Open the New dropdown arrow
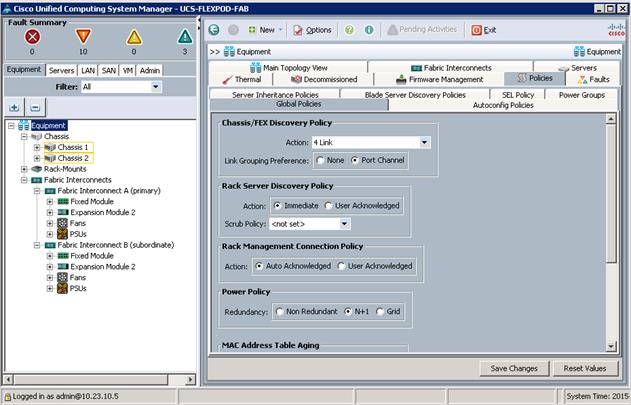The width and height of the screenshot is (631, 405). [280, 30]
